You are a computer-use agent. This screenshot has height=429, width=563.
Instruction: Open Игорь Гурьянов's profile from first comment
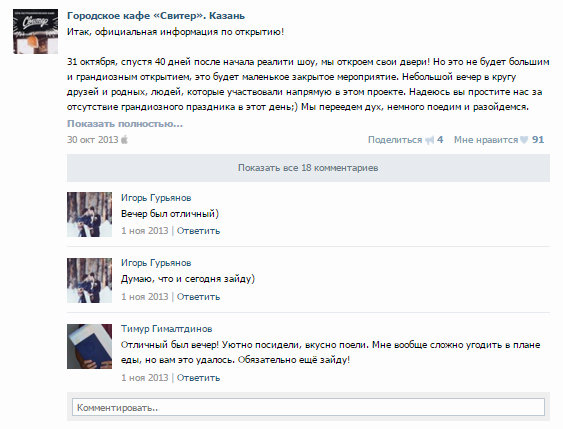point(156,198)
